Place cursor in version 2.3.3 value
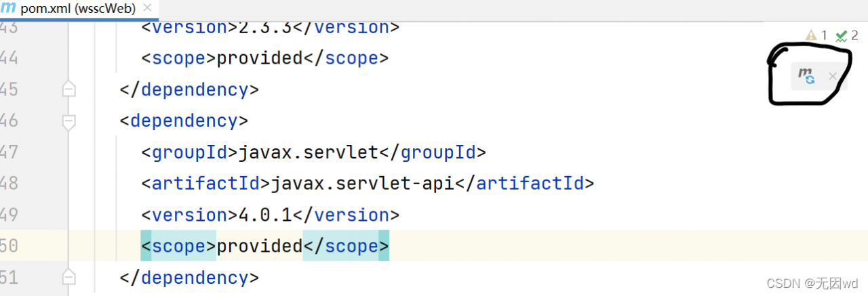 (265, 28)
